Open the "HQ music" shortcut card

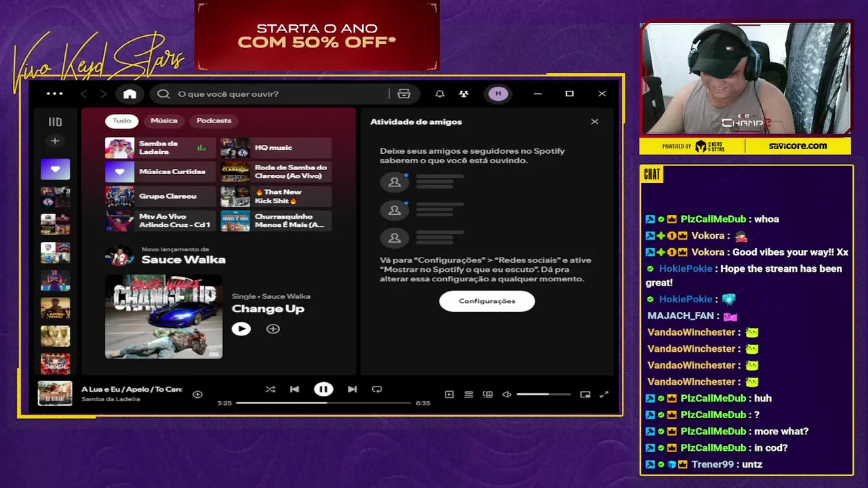[276, 148]
